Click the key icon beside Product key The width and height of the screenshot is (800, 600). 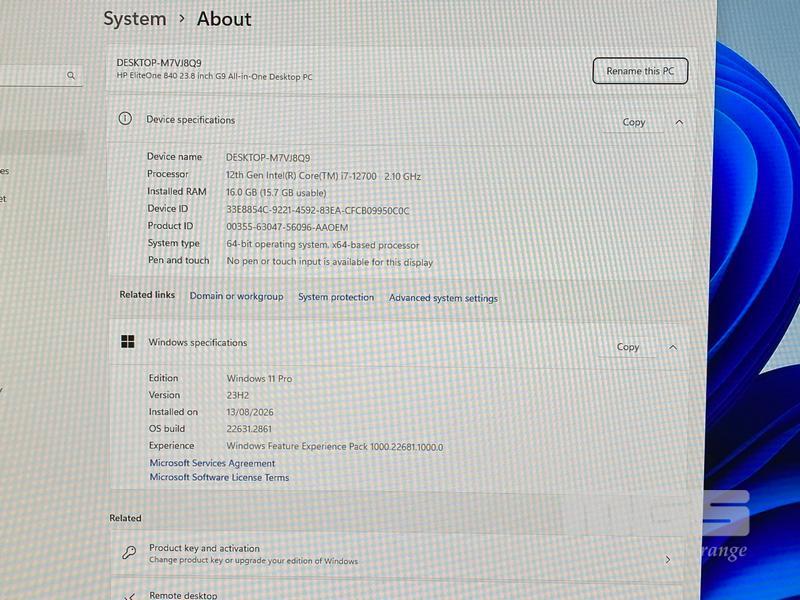129,553
